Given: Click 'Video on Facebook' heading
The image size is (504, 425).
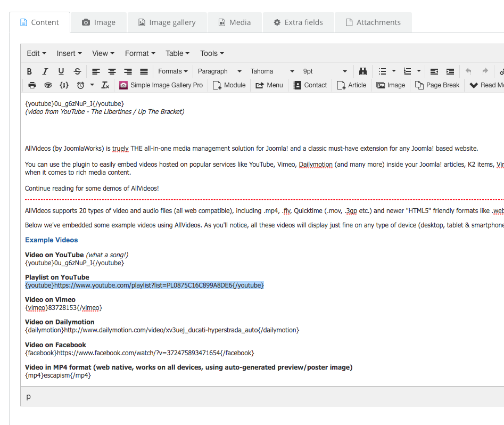Looking at the screenshot, I should (55, 345).
